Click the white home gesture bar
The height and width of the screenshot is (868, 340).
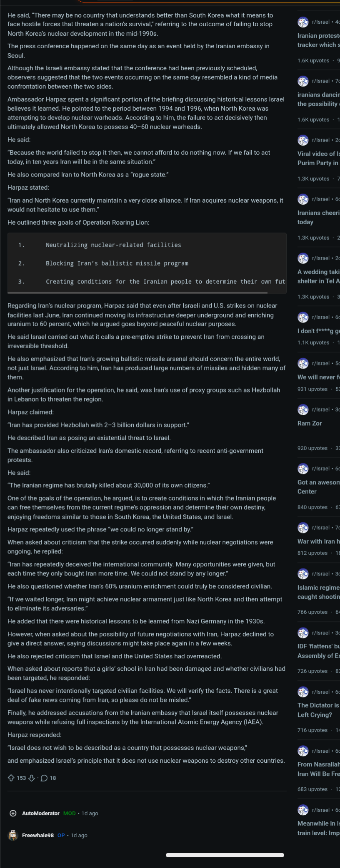tap(225, 855)
